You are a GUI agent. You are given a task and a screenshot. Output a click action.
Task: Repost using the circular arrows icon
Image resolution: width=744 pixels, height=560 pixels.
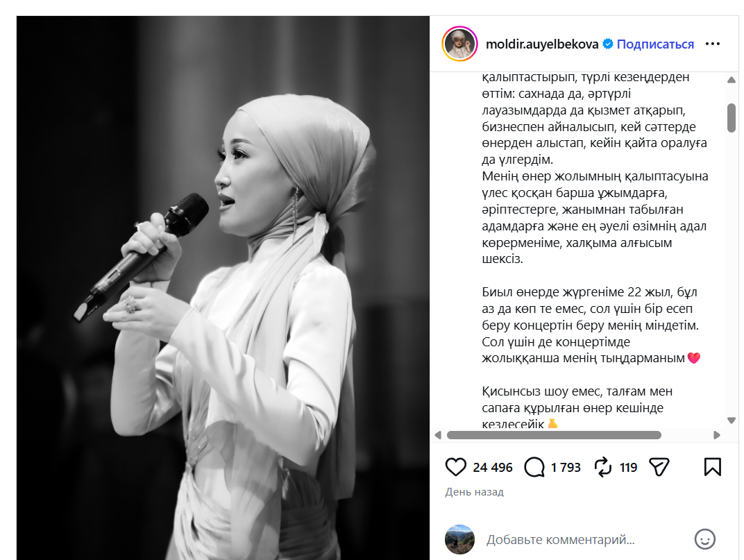click(603, 467)
